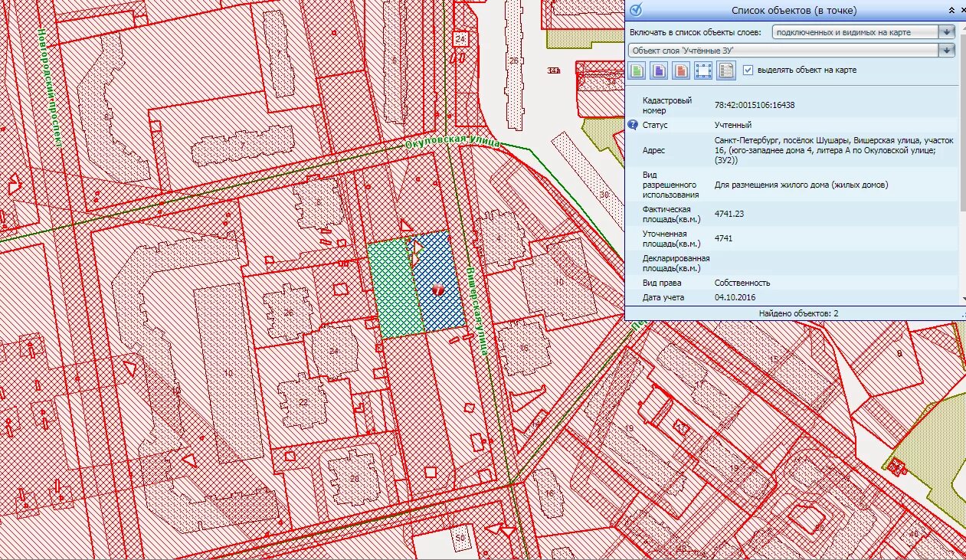Screen dimensions: 966x560
Task: Click the blue question mark status help icon
Action: coord(633,124)
